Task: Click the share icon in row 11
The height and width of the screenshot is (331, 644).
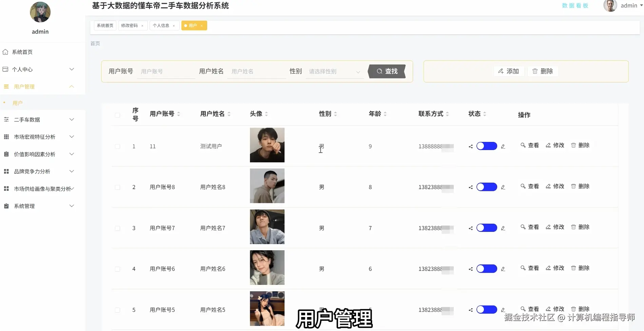Action: [x=471, y=147]
